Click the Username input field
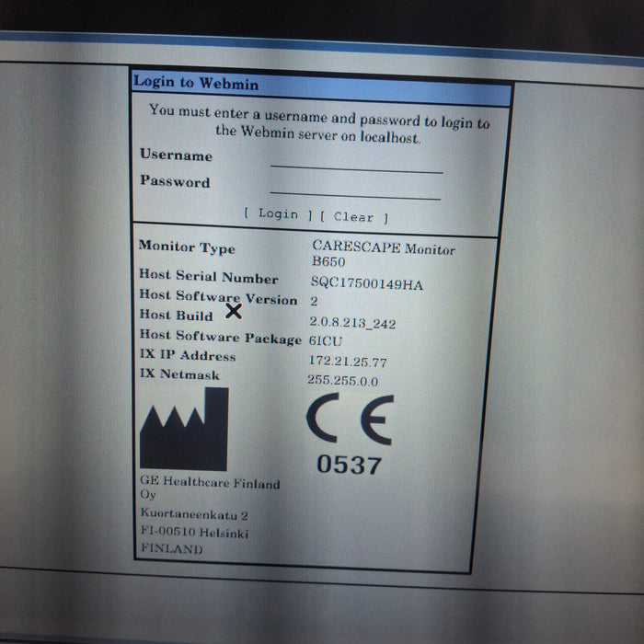This screenshot has height=644, width=644. point(357,162)
